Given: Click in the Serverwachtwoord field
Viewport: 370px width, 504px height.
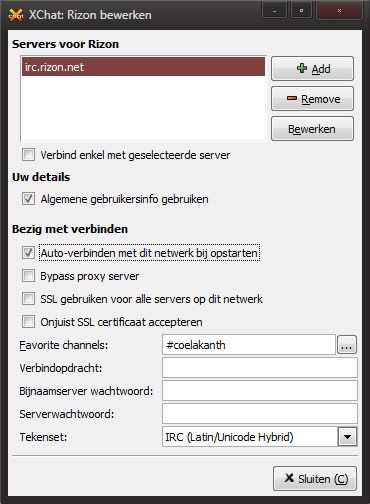Looking at the screenshot, I should point(260,414).
